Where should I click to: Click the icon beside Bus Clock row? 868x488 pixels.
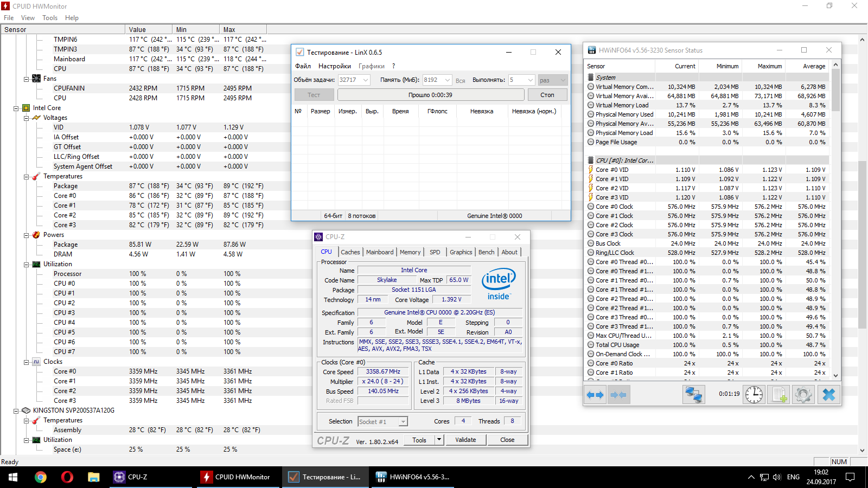coord(591,243)
